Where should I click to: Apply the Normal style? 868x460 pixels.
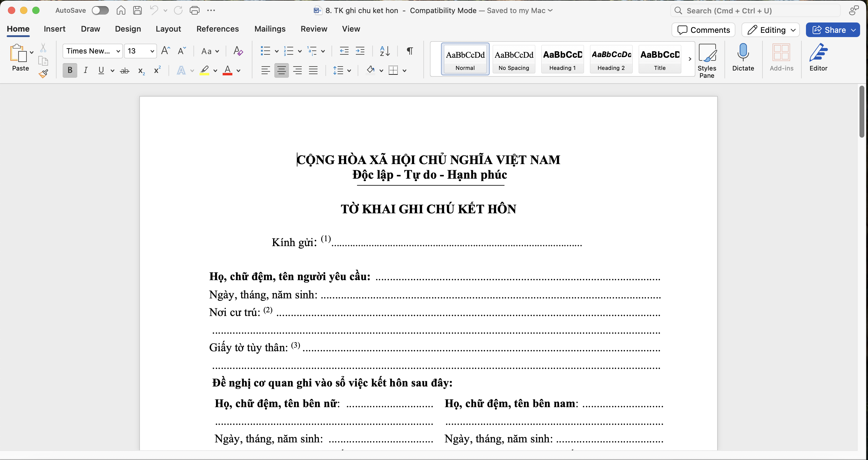pos(465,59)
